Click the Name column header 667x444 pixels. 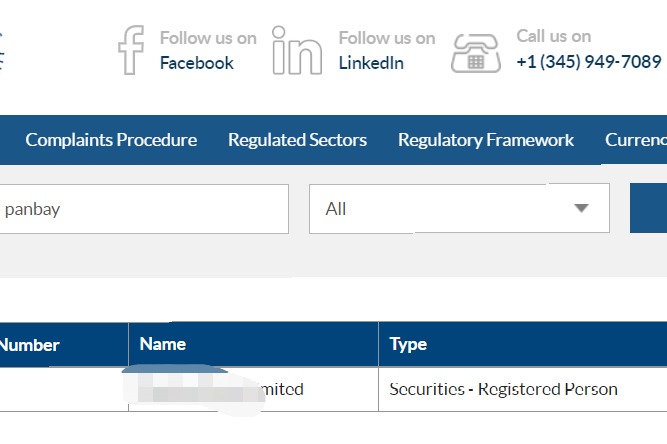coord(163,344)
